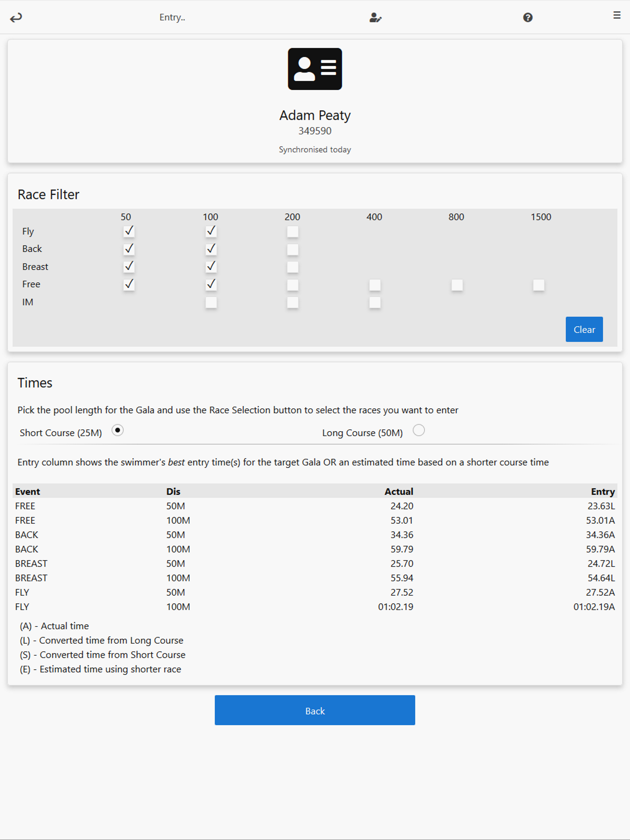Viewport: 630px width, 840px height.
Task: Select the Entry.. header item
Action: [x=172, y=18]
